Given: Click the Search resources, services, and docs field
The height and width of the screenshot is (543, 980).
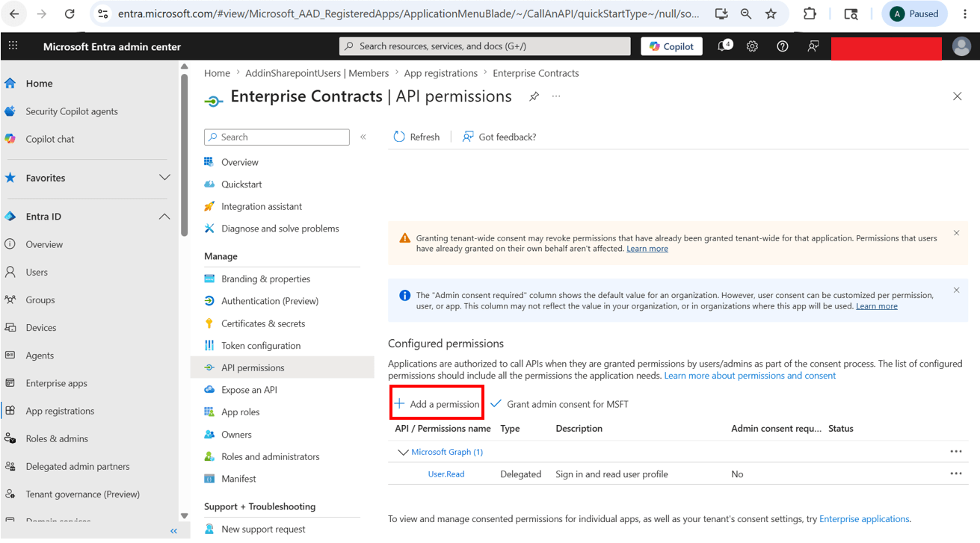Looking at the screenshot, I should 486,46.
